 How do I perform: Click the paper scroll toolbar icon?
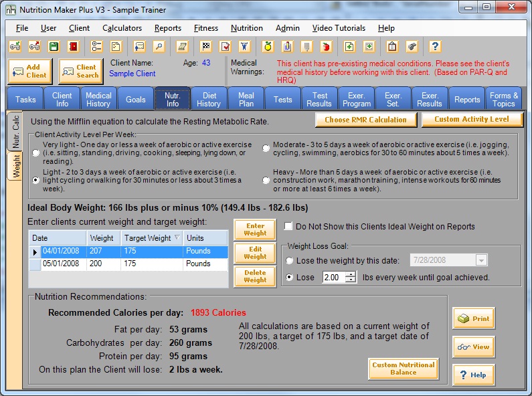pyautogui.click(x=182, y=46)
